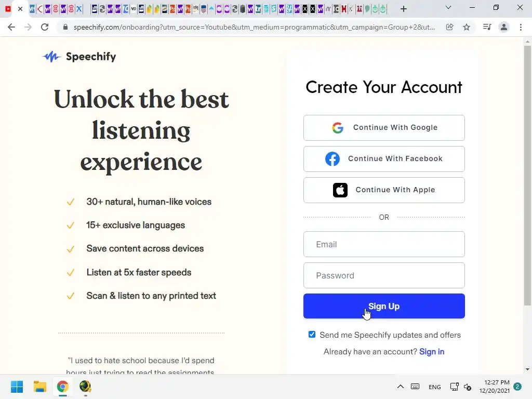Reload the Speechify page
532x399 pixels.
(x=45, y=27)
